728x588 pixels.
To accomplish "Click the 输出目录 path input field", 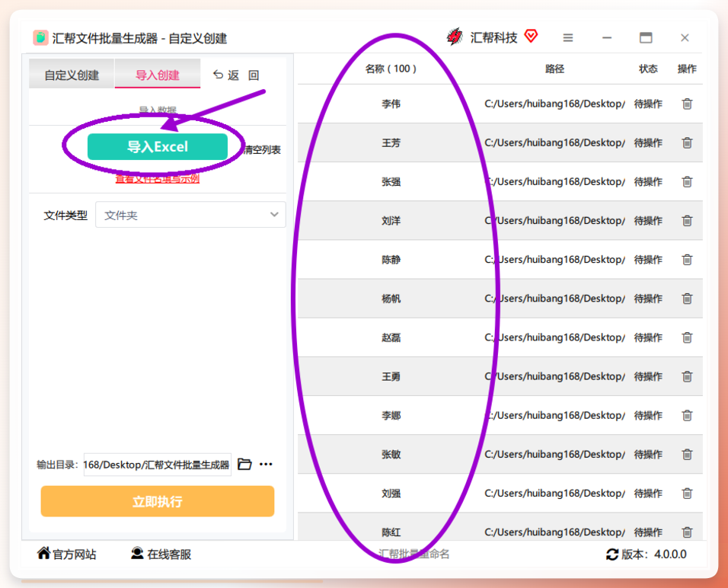I will click(157, 465).
